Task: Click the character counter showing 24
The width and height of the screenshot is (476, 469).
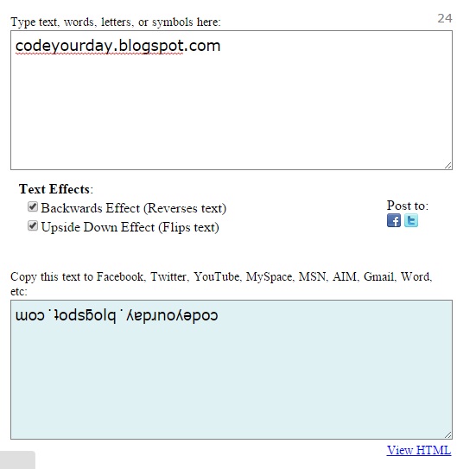Action: (445, 18)
